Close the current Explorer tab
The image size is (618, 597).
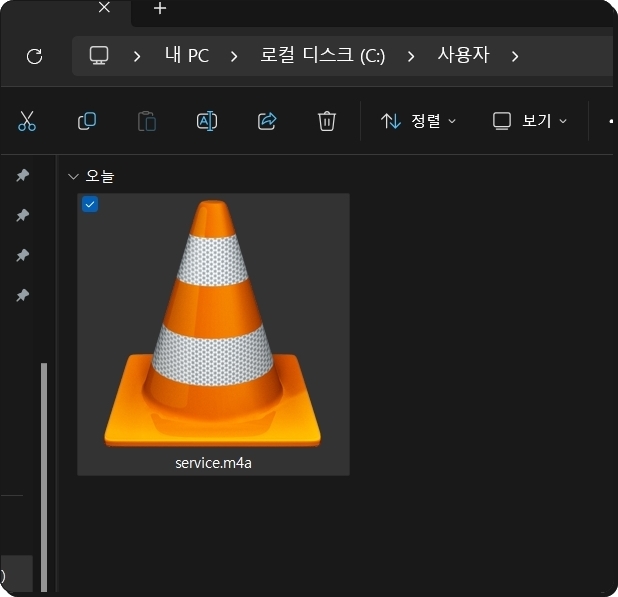click(104, 7)
